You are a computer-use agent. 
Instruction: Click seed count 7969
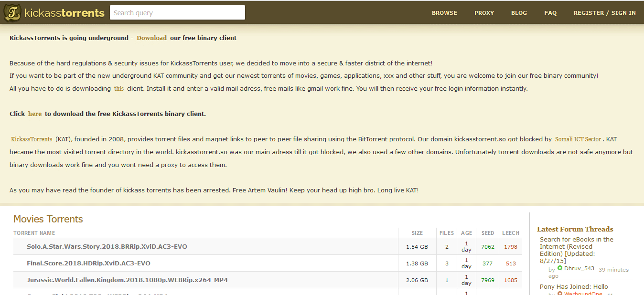pyautogui.click(x=488, y=280)
